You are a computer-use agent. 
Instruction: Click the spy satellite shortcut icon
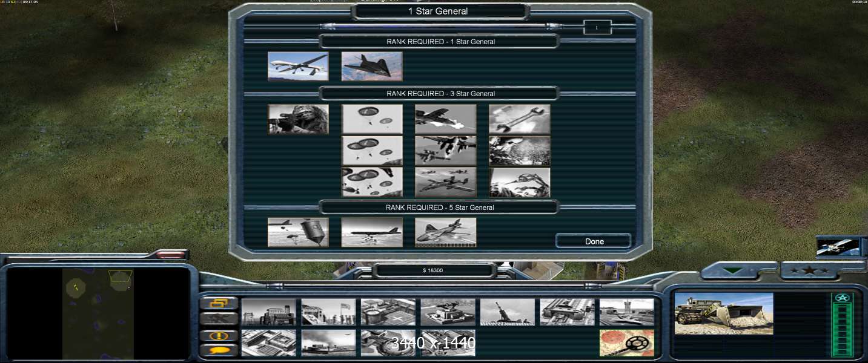[838, 247]
